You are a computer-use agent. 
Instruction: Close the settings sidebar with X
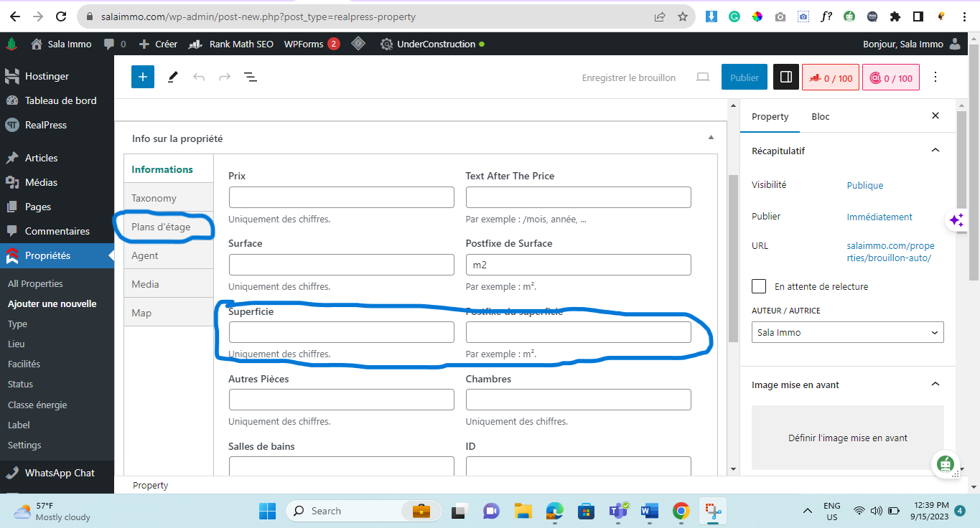pos(935,115)
